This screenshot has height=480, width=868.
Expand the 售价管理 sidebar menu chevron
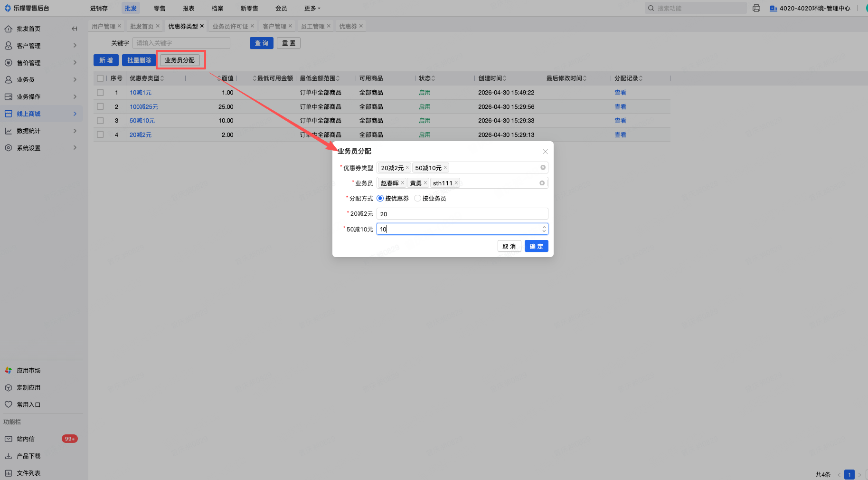coord(75,63)
